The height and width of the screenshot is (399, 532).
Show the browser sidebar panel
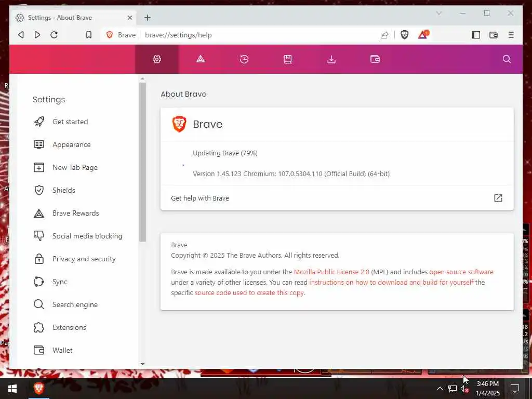[476, 35]
